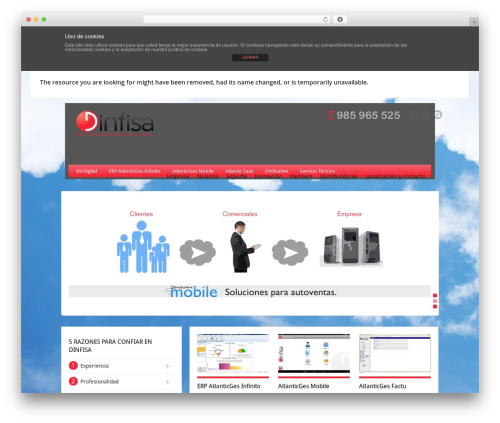Select the third slider indicator dot
This screenshot has width=500, height=423.
click(x=435, y=306)
